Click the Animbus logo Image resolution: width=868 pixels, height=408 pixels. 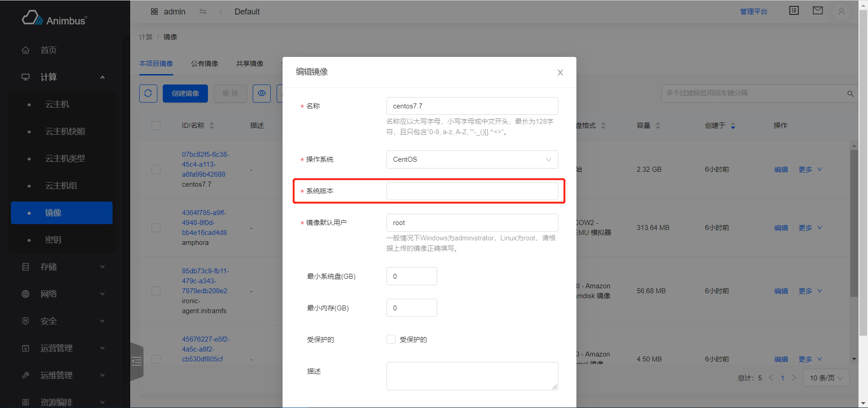[x=54, y=18]
